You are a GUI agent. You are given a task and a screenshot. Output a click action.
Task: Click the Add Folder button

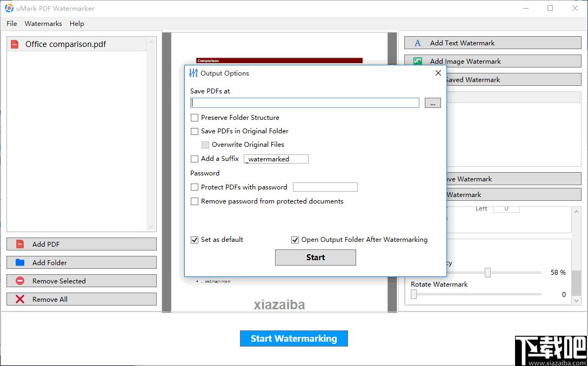point(82,262)
